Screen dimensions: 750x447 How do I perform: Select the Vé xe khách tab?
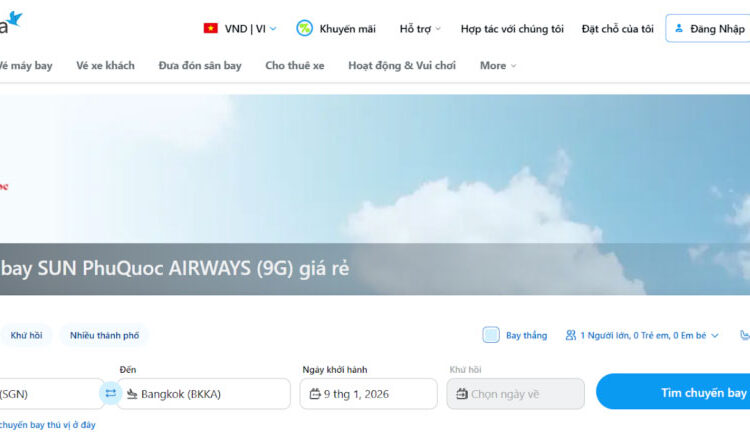[x=105, y=65]
